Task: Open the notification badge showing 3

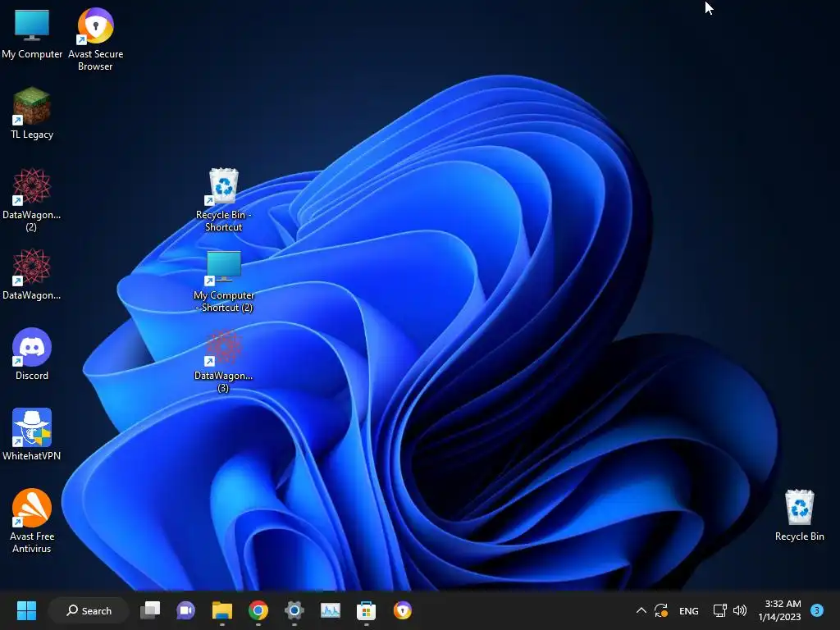Action: (817, 609)
